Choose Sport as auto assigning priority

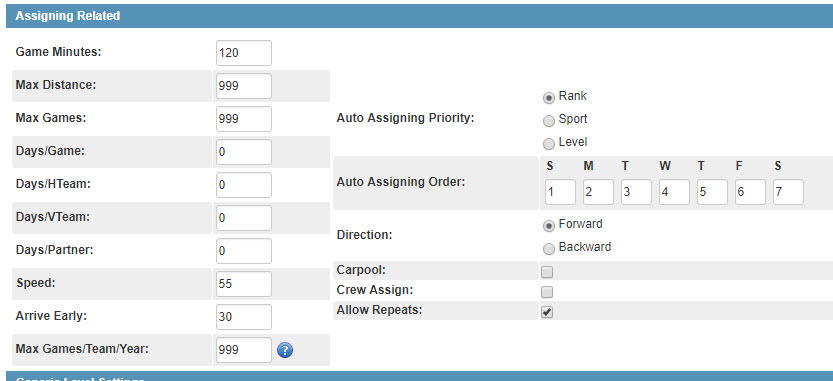tap(548, 121)
